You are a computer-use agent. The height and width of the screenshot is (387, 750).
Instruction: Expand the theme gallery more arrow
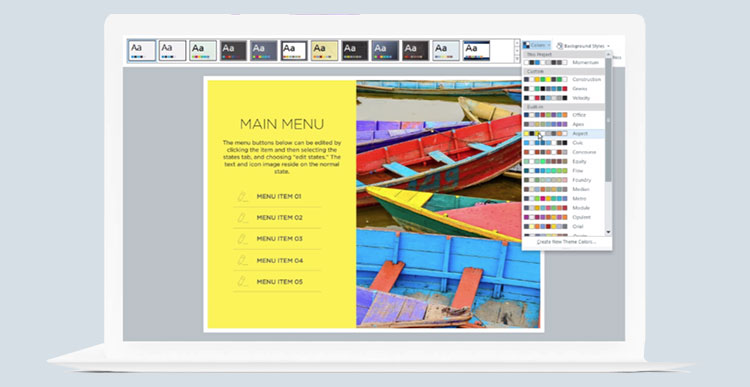517,58
